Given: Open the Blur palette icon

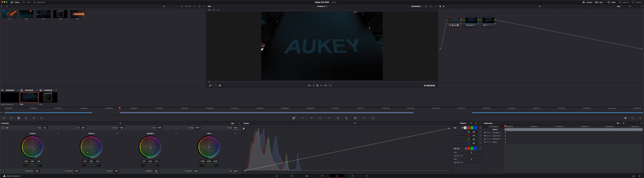Looking at the screenshot, I should pyautogui.click(x=346, y=118).
